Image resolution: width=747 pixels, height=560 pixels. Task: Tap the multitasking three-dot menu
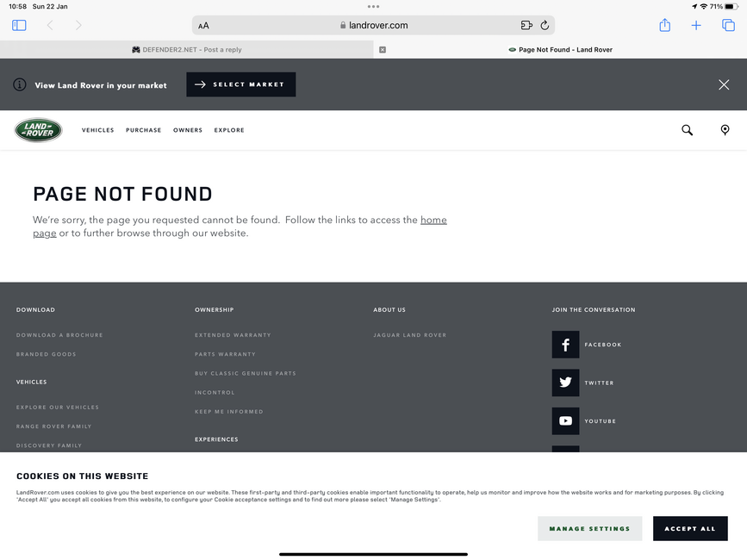tap(374, 6)
